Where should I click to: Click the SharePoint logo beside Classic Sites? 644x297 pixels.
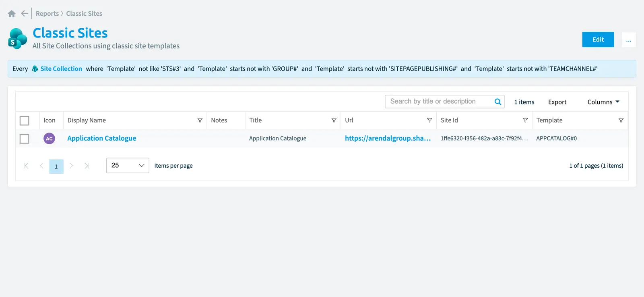point(18,39)
